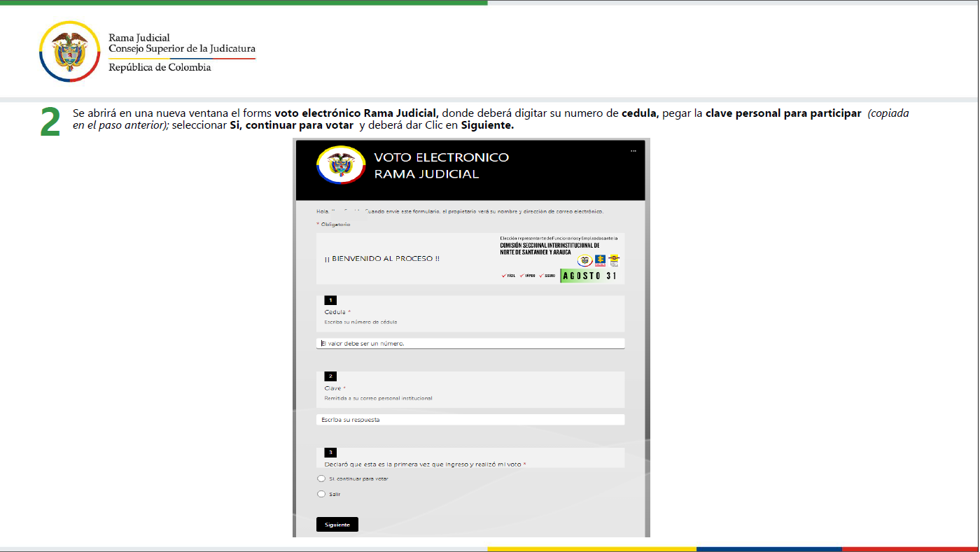Screen dimensions: 980x552
Task: Select 'Si, continuar para votar' radio option
Action: point(321,479)
